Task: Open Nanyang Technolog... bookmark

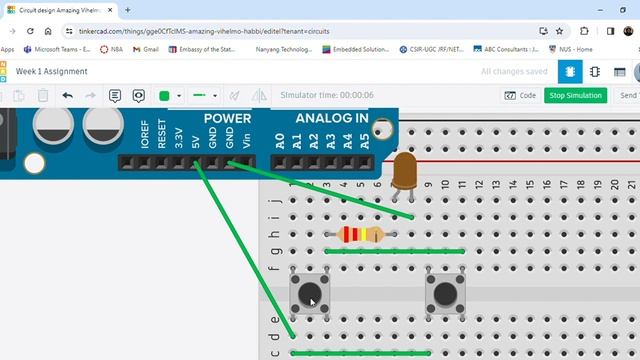Action: pos(284,49)
